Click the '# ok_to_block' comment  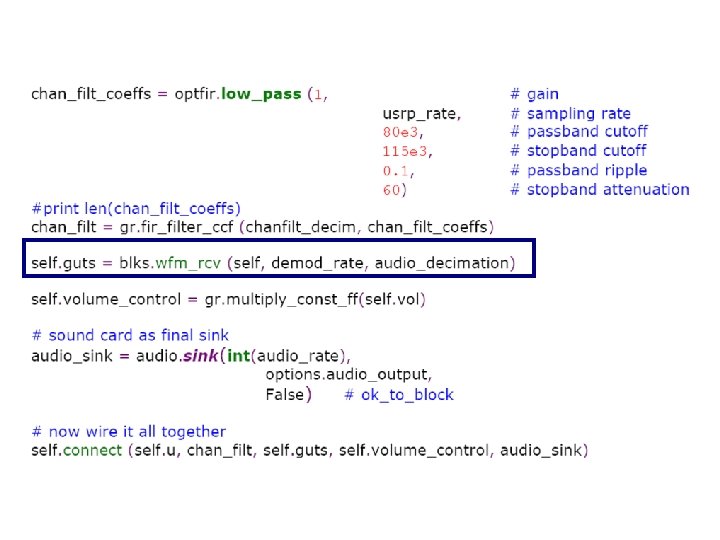[x=399, y=395]
